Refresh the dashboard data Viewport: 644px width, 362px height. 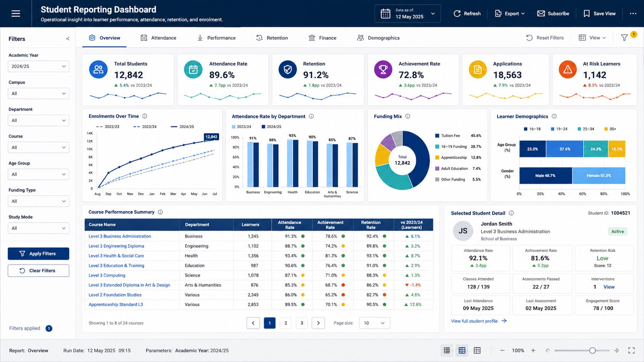[x=467, y=13]
